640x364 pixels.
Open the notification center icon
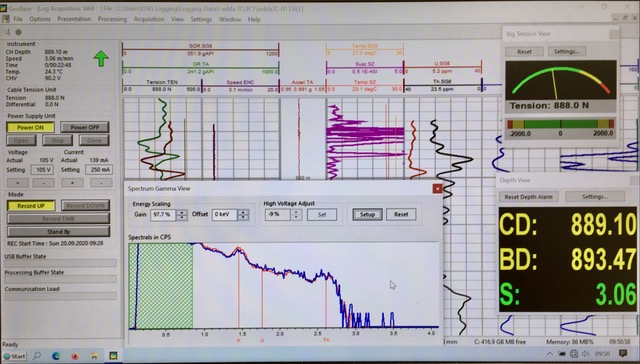[x=623, y=353]
